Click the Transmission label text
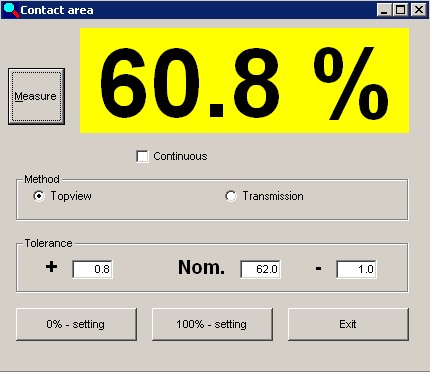This screenshot has height=372, width=430. coord(273,196)
